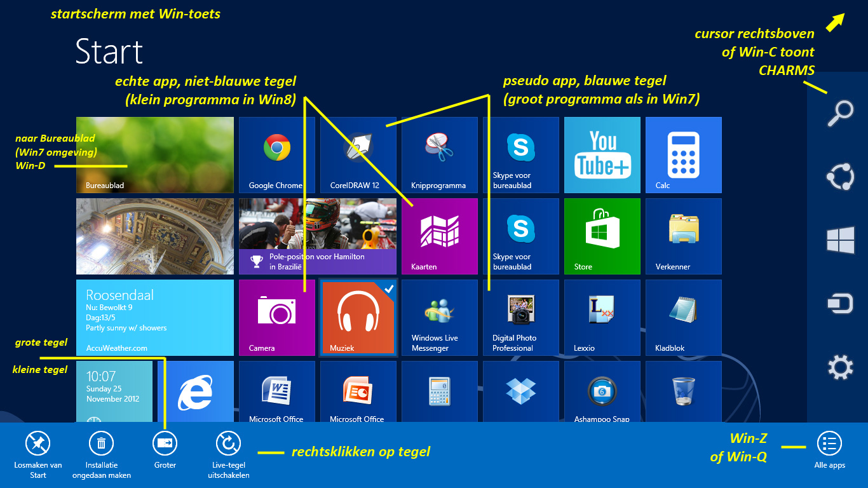868x488 pixels.
Task: Launch CorelDRAW 12 from its tile
Action: click(358, 155)
